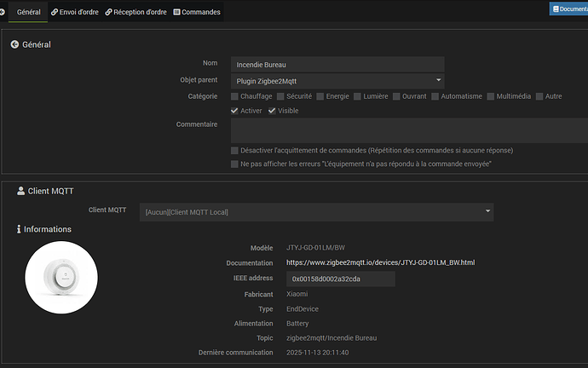The image size is (588, 368).
Task: Check the Ne pas afficher les erreurs option
Action: (235, 164)
